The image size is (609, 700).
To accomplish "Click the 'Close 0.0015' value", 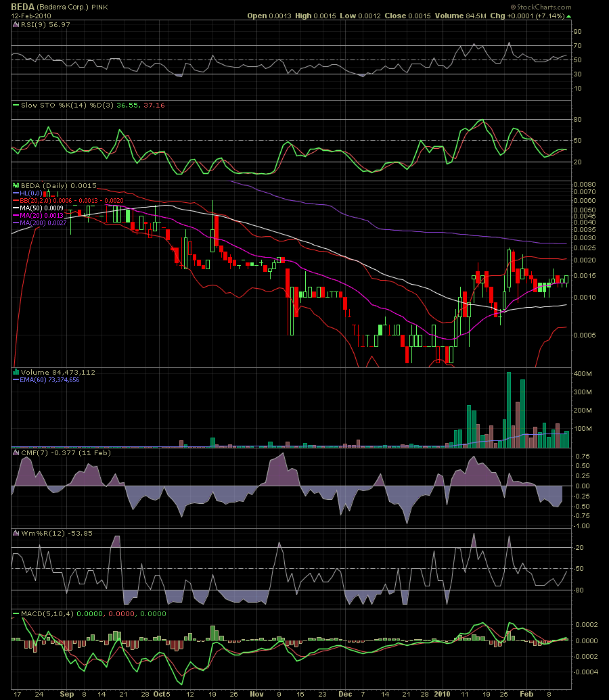I will pos(407,16).
